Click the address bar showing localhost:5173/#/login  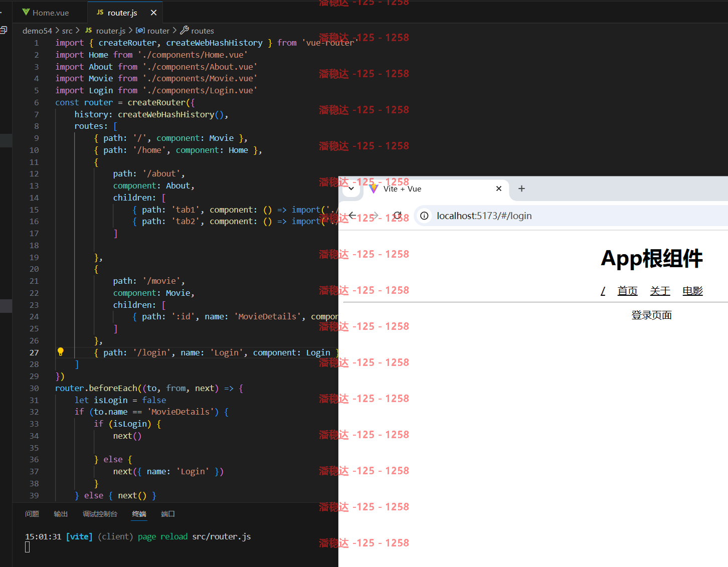(572, 216)
